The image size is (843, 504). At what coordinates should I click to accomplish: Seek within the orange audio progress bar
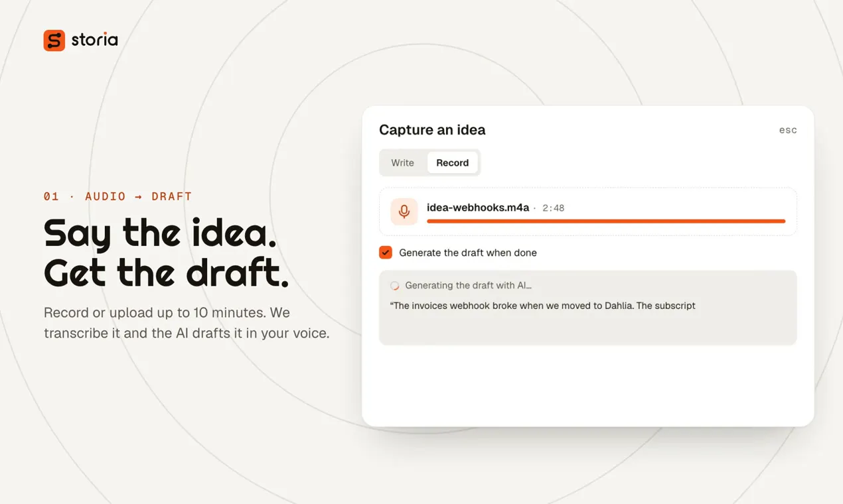pos(606,221)
